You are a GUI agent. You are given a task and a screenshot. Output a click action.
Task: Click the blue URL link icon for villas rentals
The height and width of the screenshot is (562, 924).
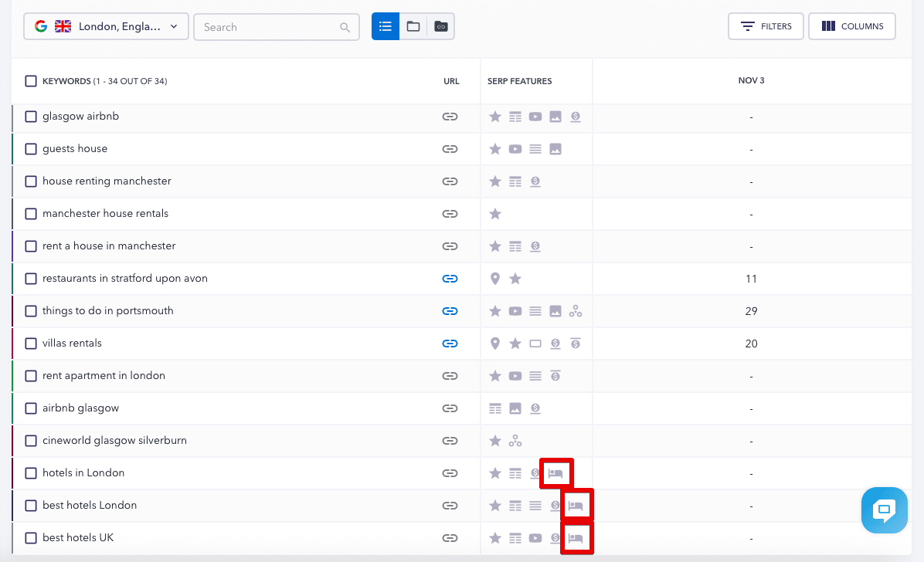(450, 344)
